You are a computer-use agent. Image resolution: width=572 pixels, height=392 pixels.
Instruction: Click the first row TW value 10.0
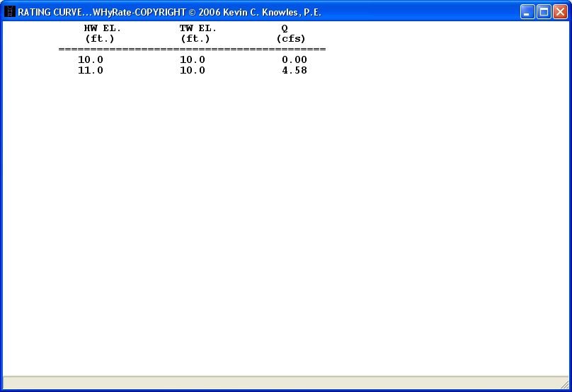click(x=193, y=60)
